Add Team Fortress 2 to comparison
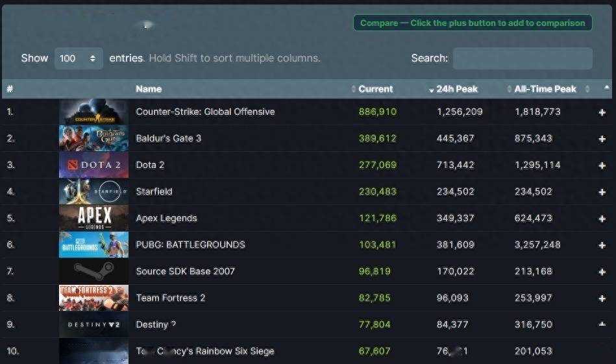Screen dimensions: 616x364 point(602,298)
